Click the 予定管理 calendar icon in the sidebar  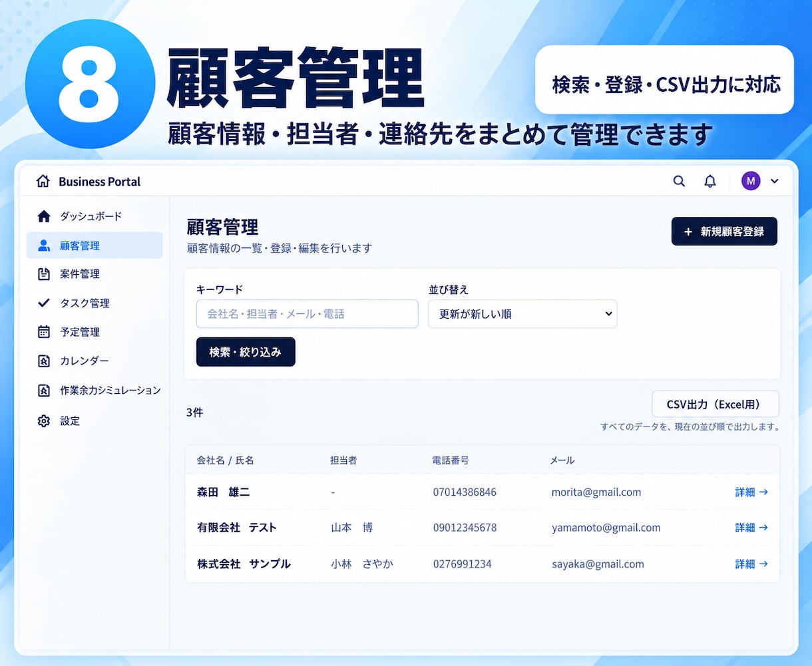tap(44, 331)
